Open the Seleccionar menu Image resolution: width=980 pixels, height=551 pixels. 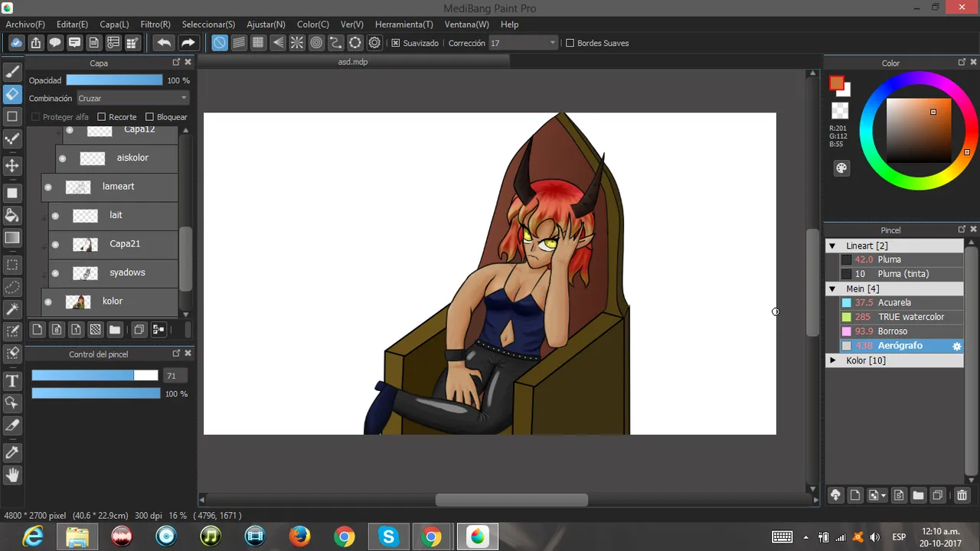pos(208,24)
